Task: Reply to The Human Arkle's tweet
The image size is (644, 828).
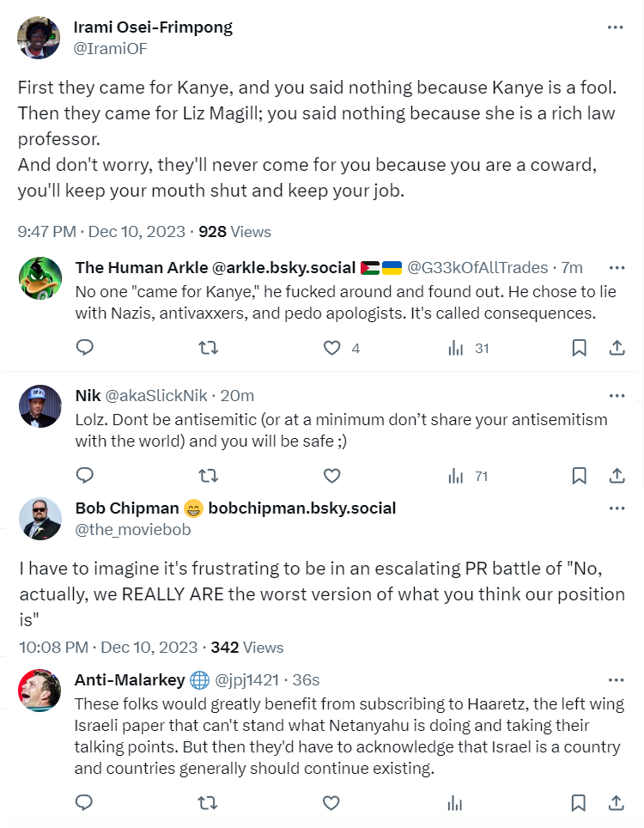Action: coord(84,348)
